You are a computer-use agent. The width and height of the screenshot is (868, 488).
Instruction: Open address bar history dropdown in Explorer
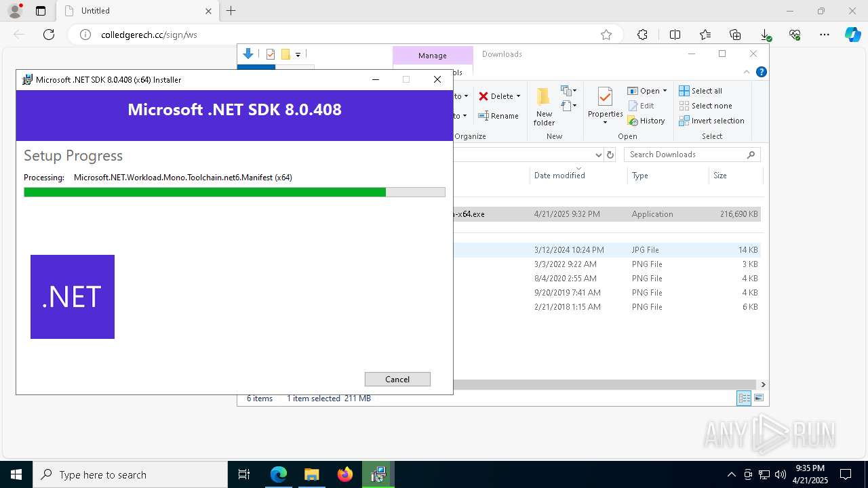pos(598,155)
